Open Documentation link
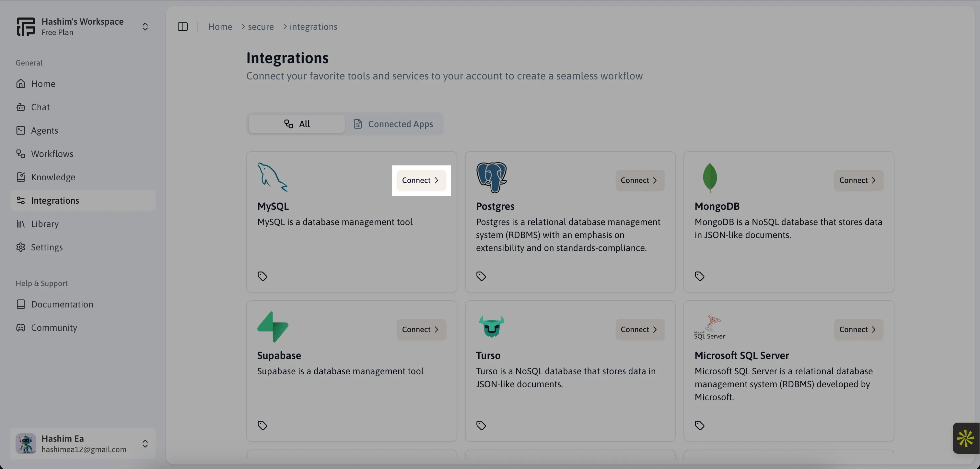The height and width of the screenshot is (469, 980). click(x=83, y=304)
